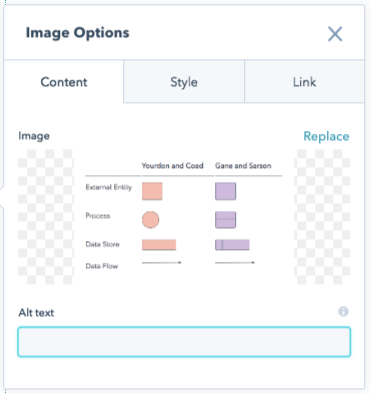
Task: Switch to the Content tab
Action: tap(64, 82)
